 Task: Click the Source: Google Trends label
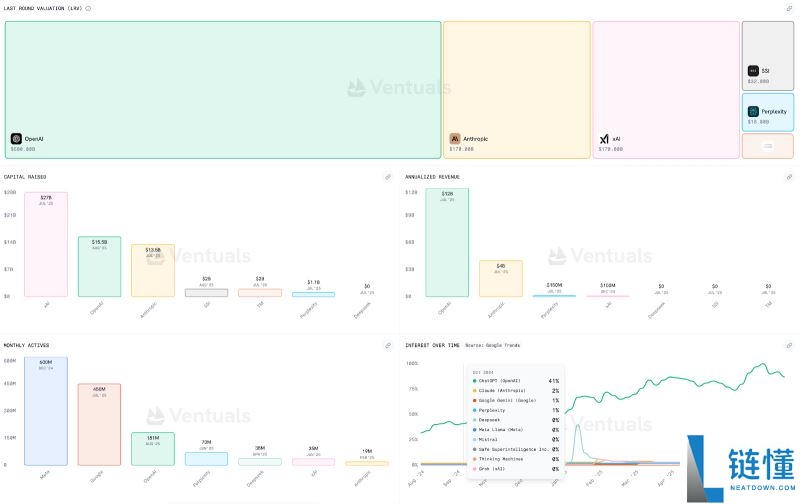[x=496, y=345]
